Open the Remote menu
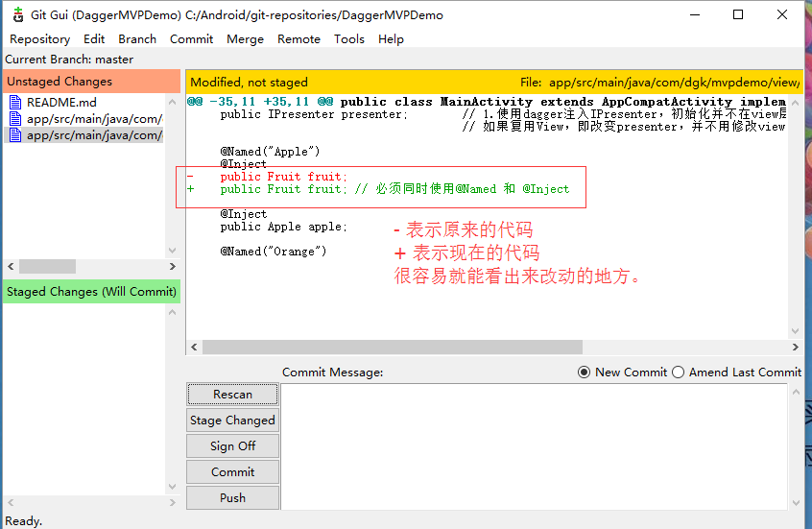The width and height of the screenshot is (812, 529). tap(299, 38)
